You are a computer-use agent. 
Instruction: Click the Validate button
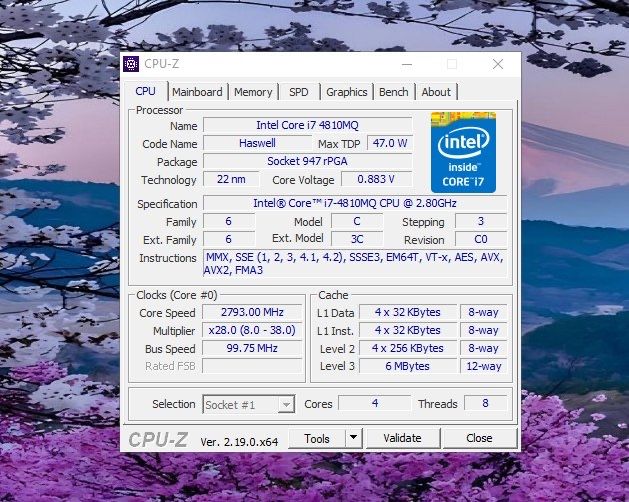(402, 438)
